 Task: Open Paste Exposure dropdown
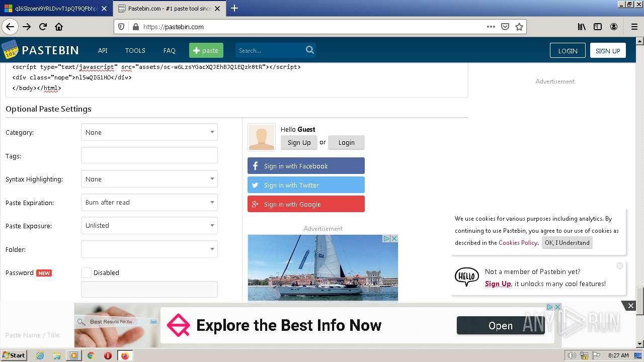pyautogui.click(x=149, y=225)
